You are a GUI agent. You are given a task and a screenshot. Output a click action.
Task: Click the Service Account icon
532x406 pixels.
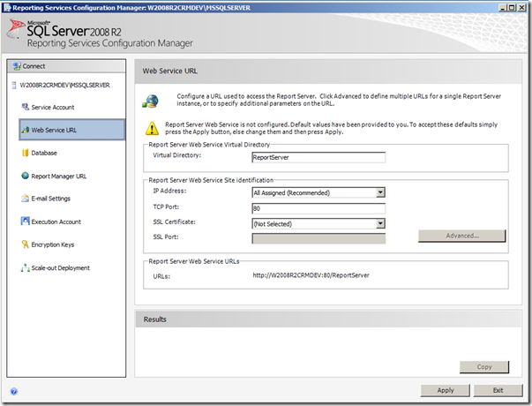coord(25,107)
